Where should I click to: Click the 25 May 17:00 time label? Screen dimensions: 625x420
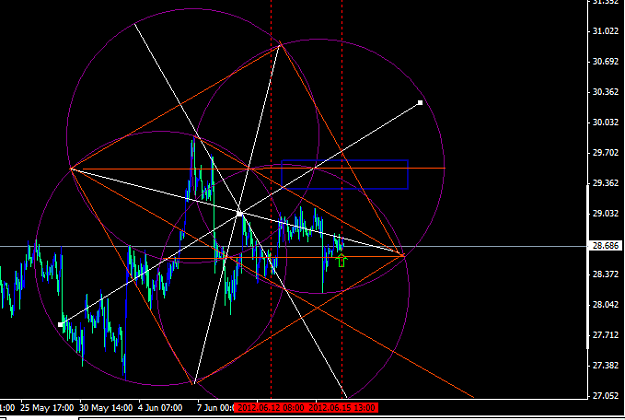[x=47, y=408]
